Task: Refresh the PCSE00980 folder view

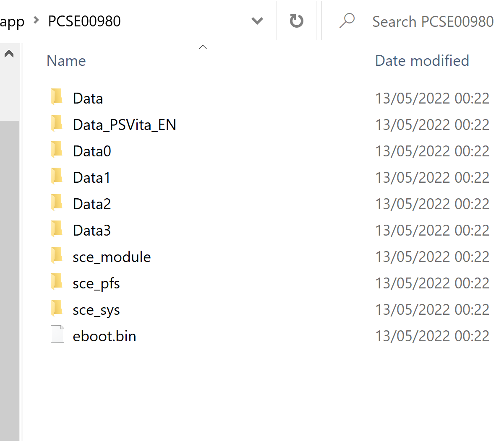Action: click(x=296, y=21)
